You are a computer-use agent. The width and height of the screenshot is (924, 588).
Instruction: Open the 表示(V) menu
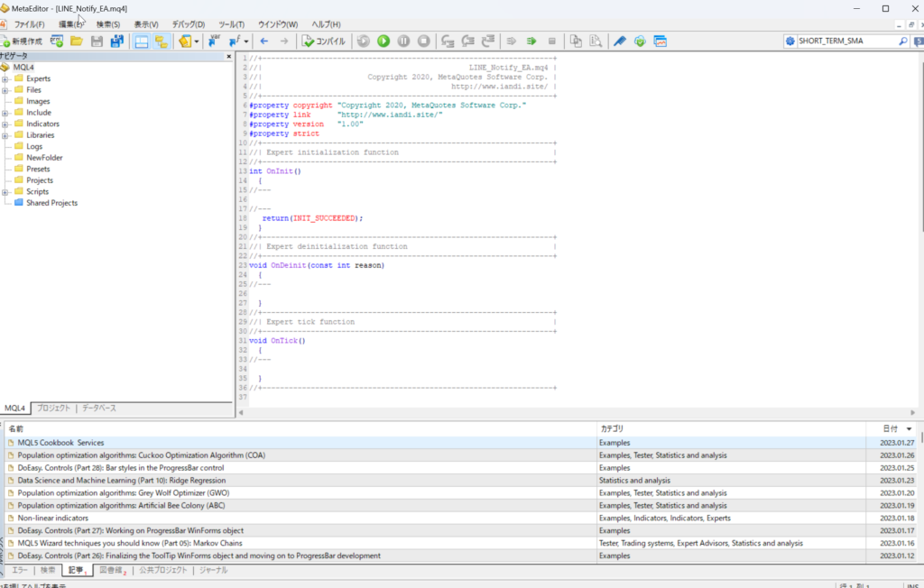click(146, 24)
